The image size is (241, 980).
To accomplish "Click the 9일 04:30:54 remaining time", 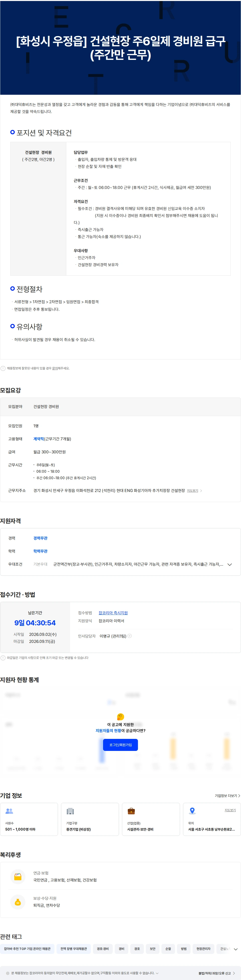I will [x=35, y=623].
